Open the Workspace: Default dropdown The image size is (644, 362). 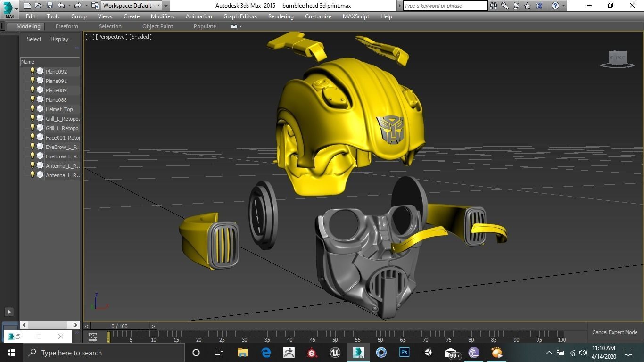click(x=132, y=6)
